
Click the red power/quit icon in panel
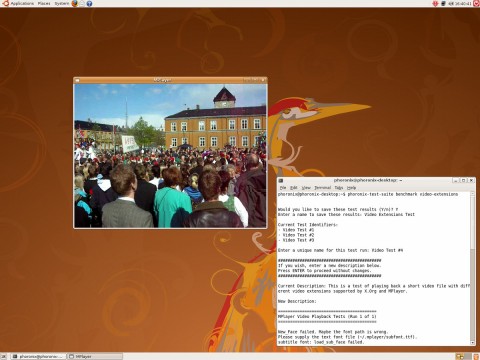(x=476, y=3)
